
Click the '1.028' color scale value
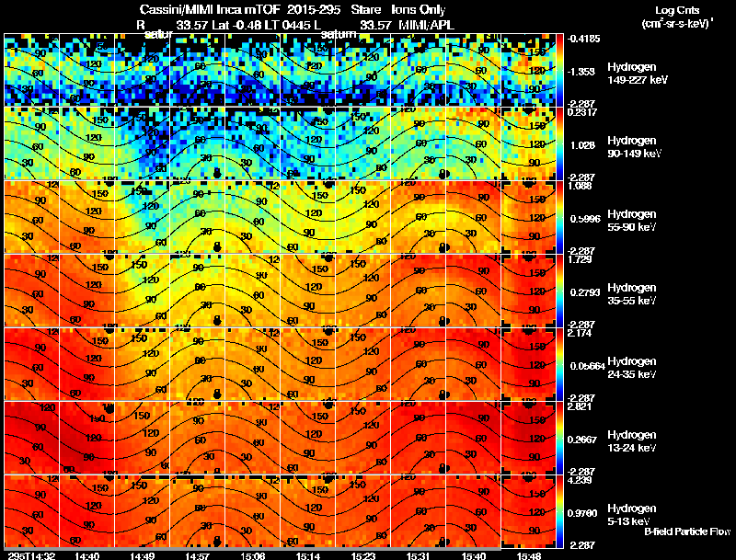(582, 145)
